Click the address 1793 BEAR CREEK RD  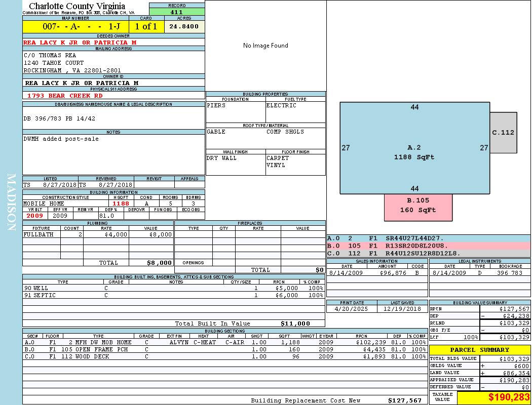(x=65, y=95)
